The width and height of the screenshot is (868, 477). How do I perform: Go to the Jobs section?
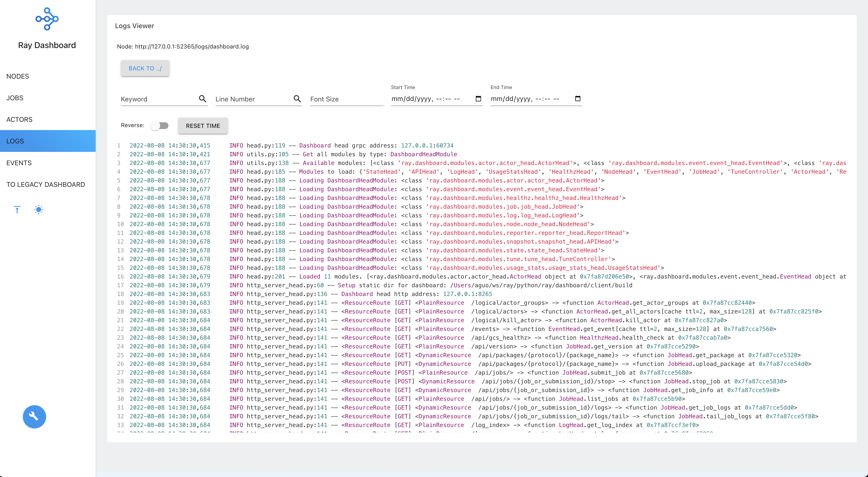(15, 98)
